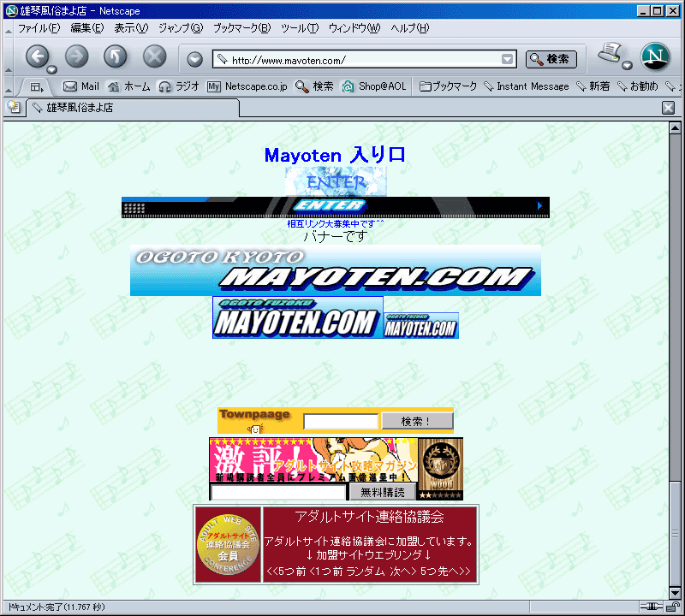Image resolution: width=685 pixels, height=616 pixels.
Task: Toggle the online/offline plug icon in status bar
Action: [651, 607]
